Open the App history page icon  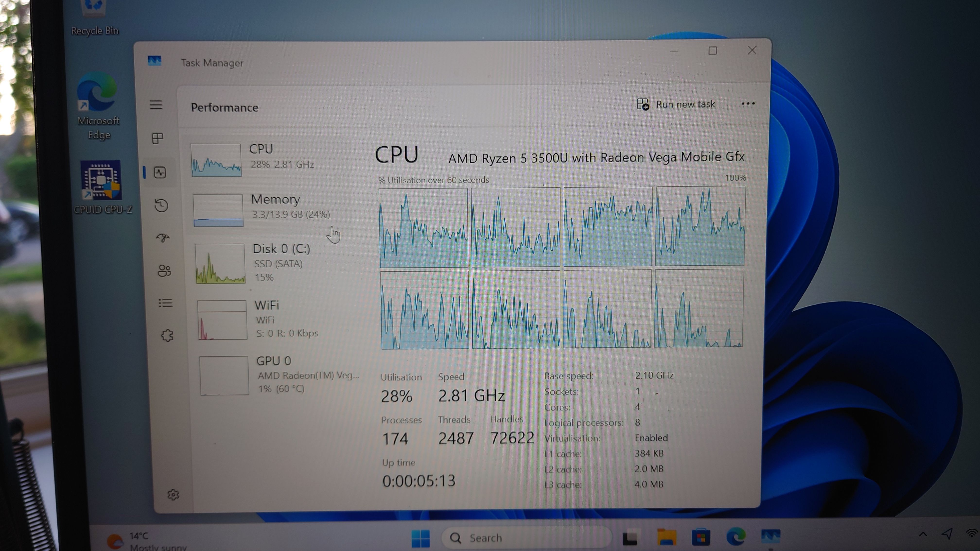point(161,205)
